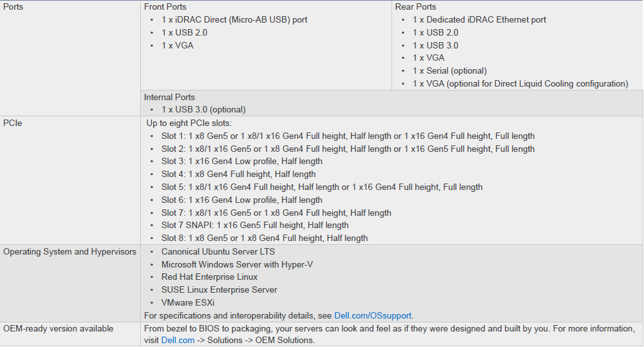Viewport: 644px width, 347px height.
Task: Click the Serial (optional) rear port item
Action: coord(450,70)
